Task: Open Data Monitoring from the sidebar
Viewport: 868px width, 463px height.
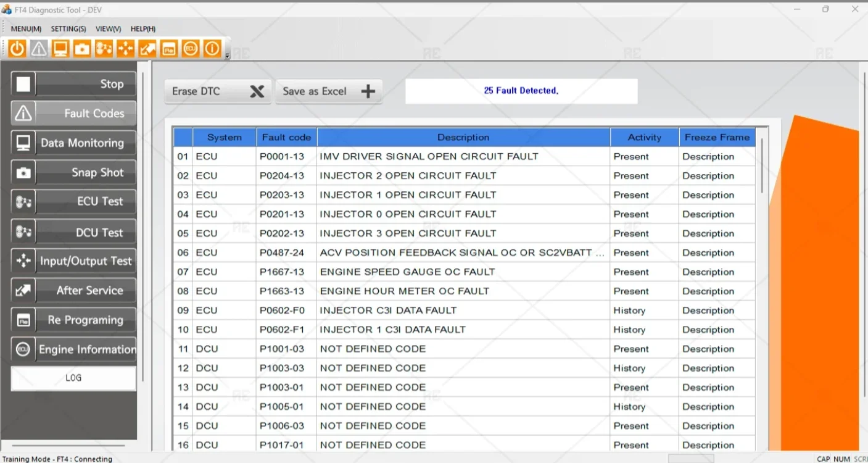Action: pyautogui.click(x=73, y=143)
